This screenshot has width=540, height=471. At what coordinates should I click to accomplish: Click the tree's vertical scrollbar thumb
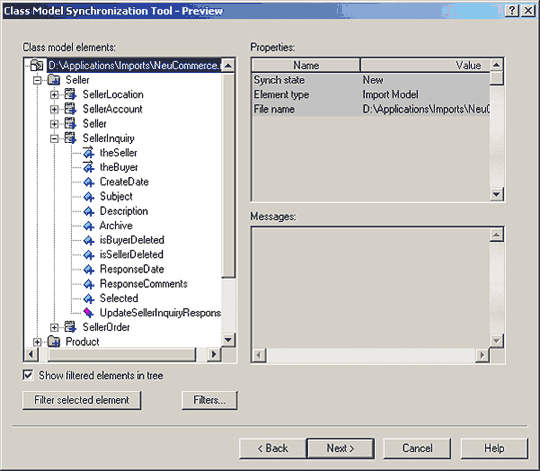point(228,175)
